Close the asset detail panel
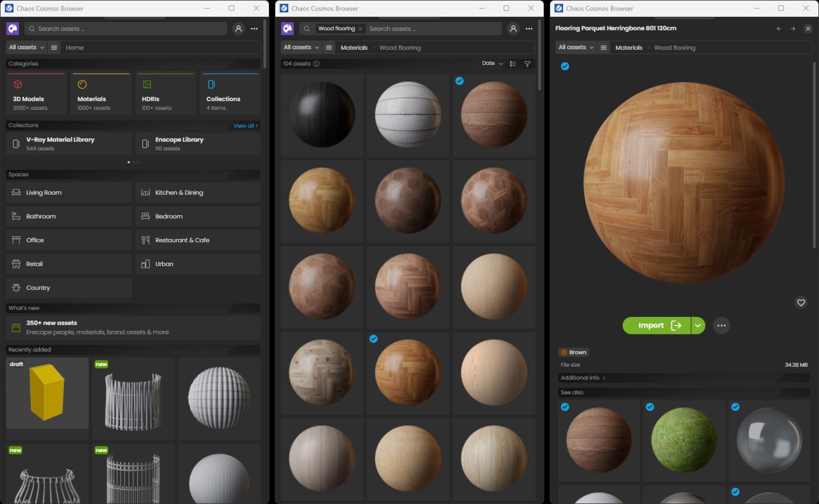This screenshot has height=504, width=819. pyautogui.click(x=808, y=29)
